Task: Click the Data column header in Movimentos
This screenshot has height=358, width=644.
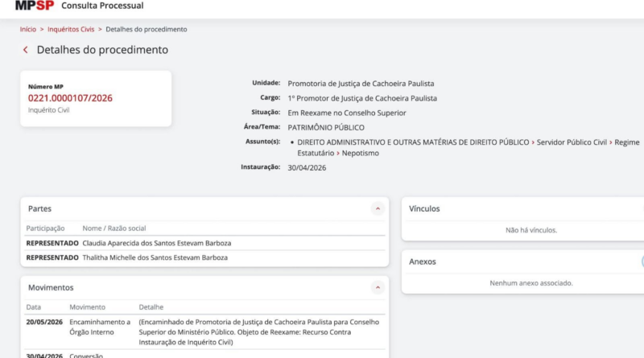Action: tap(33, 307)
